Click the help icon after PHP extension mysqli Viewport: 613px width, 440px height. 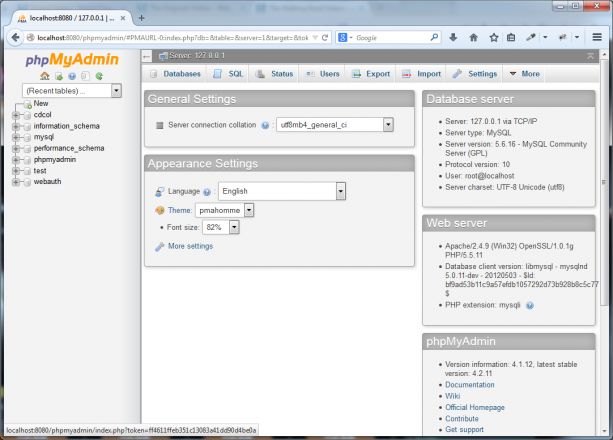530,305
